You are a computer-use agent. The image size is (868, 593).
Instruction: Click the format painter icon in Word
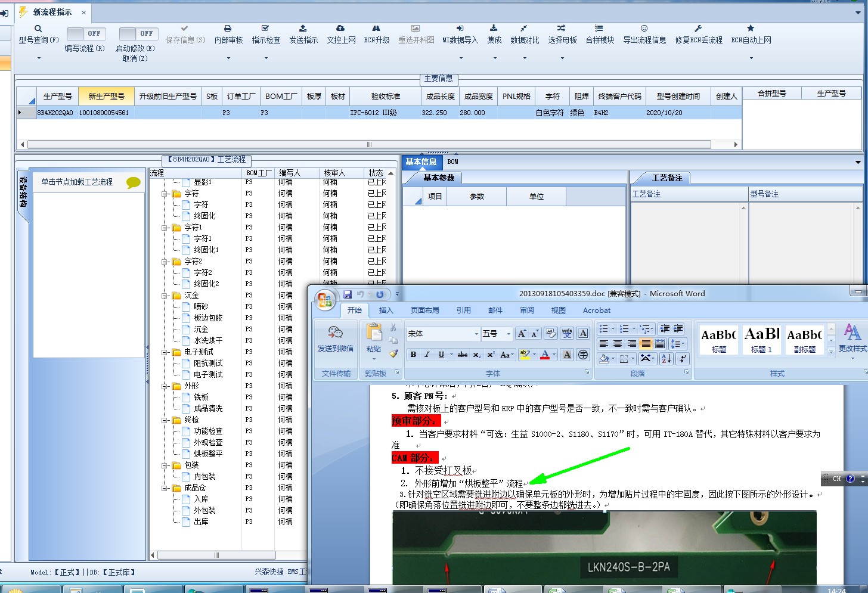(393, 353)
